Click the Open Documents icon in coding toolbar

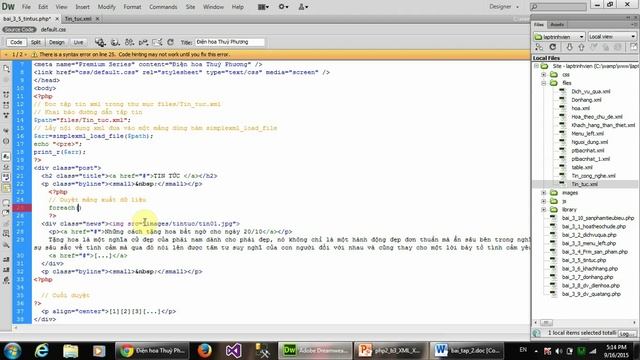6,69
